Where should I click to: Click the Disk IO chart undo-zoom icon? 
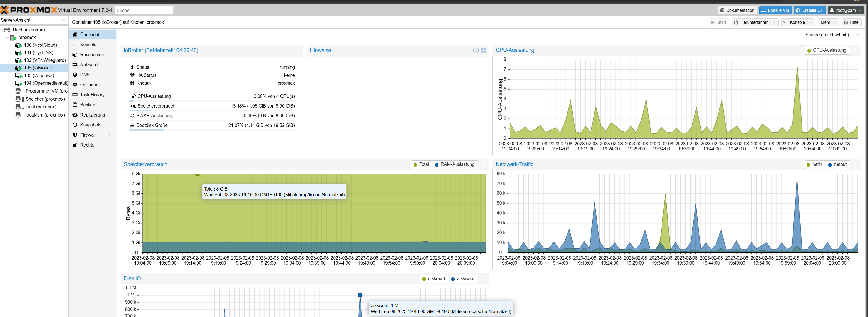[483, 279]
